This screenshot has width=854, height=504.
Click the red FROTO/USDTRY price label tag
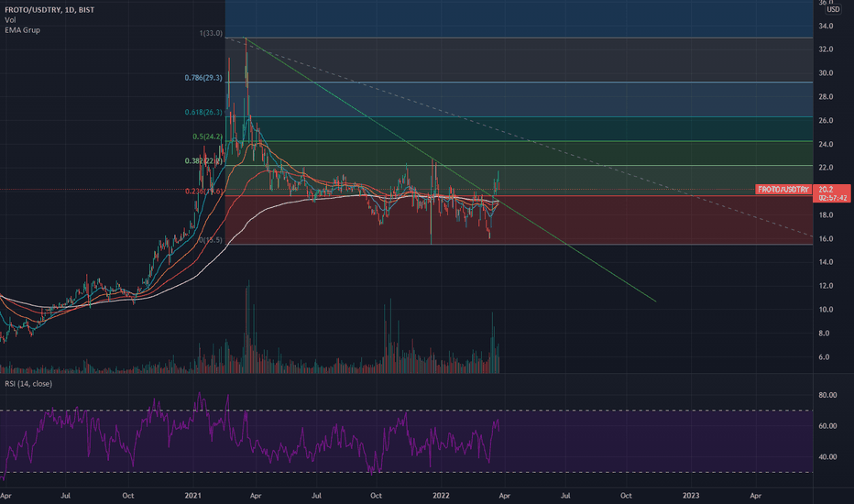coord(783,190)
